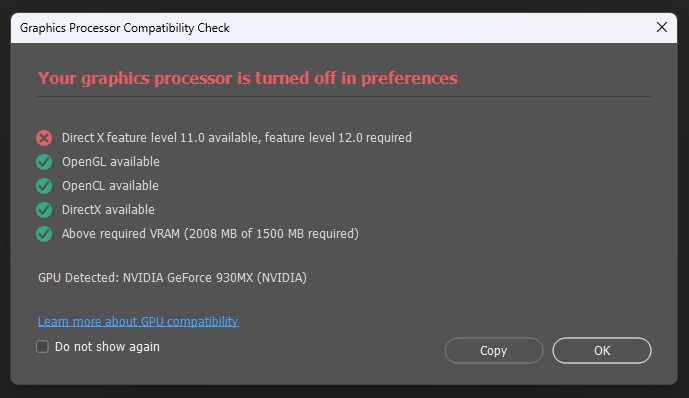Click the green checkmark next to OpenGL available
The image size is (689, 398).
[44, 162]
